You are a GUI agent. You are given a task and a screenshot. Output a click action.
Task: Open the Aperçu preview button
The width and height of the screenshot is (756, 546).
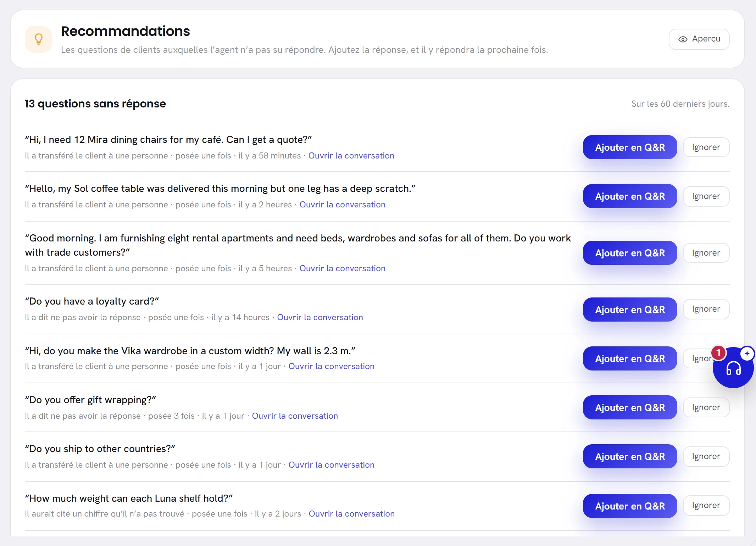click(699, 39)
